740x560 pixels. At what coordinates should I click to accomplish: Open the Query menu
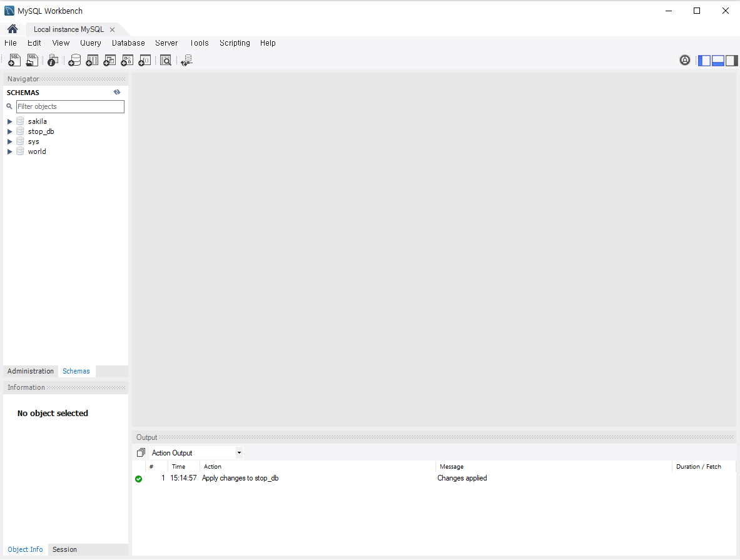click(x=91, y=43)
